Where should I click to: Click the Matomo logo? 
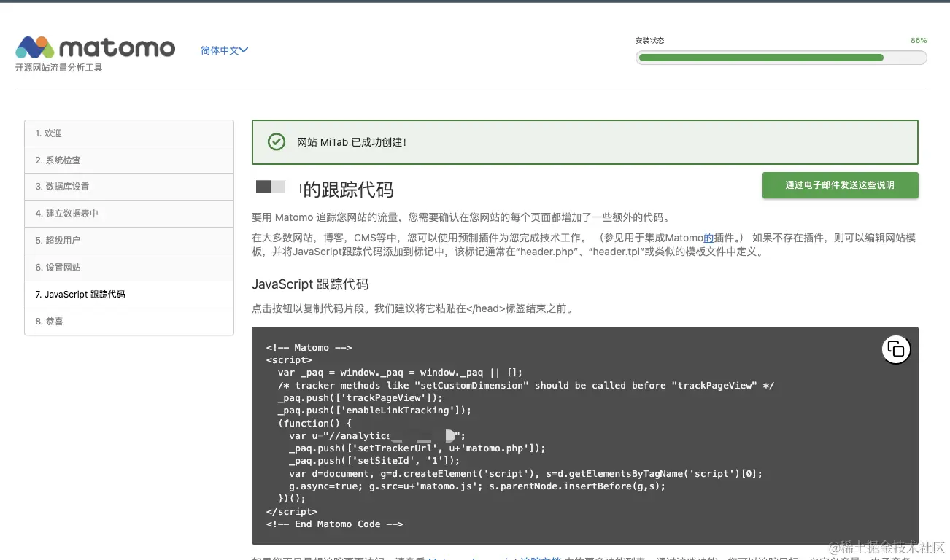tap(96, 47)
